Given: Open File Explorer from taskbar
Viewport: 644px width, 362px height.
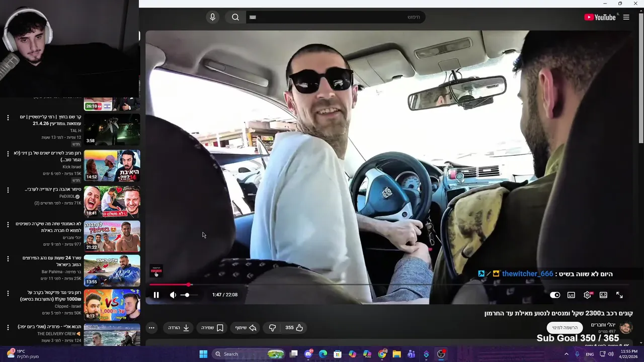Looking at the screenshot, I should [x=396, y=354].
